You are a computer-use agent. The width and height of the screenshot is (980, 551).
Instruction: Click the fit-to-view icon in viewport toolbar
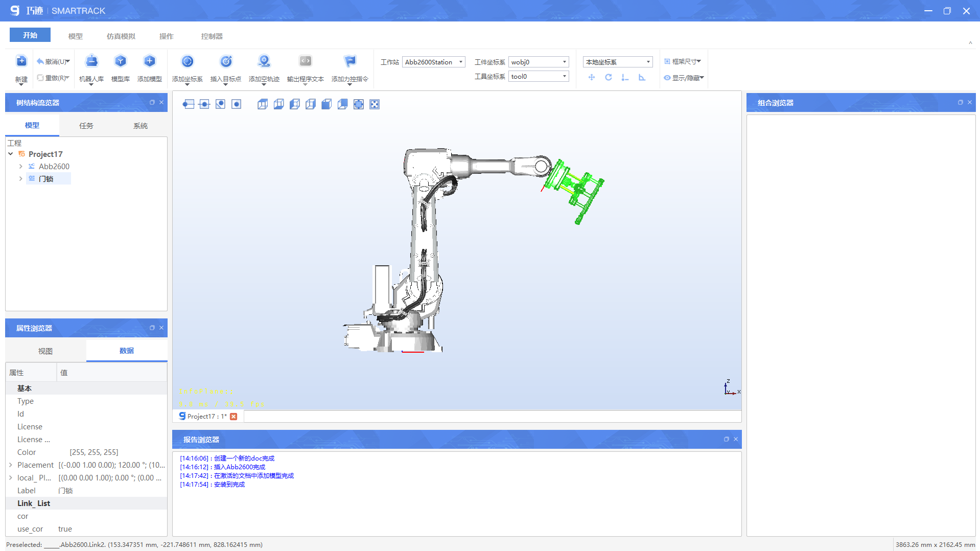359,104
